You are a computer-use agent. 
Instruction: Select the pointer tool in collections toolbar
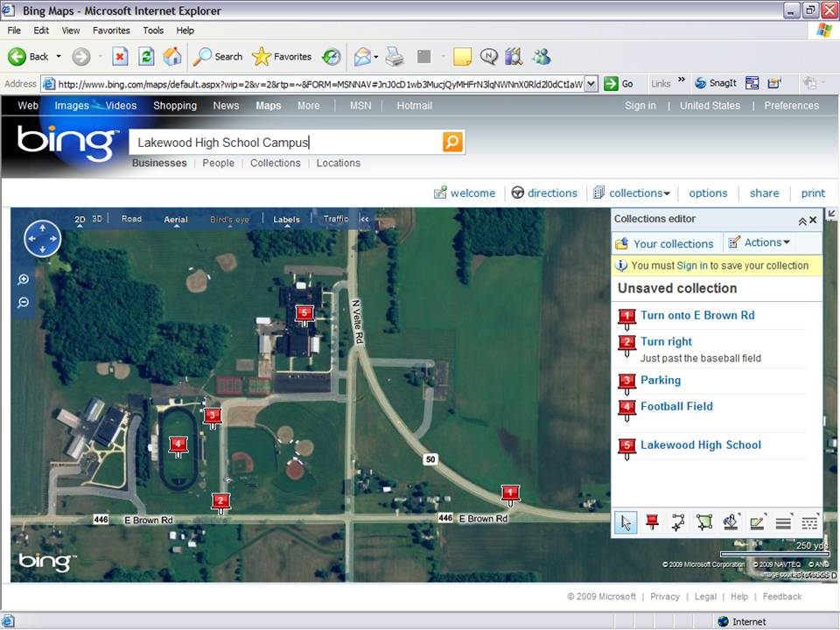[626, 522]
